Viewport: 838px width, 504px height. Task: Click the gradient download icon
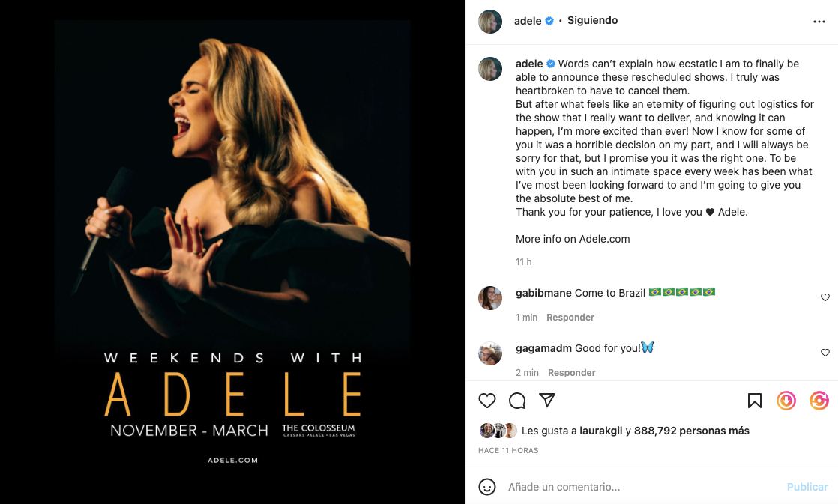click(786, 401)
